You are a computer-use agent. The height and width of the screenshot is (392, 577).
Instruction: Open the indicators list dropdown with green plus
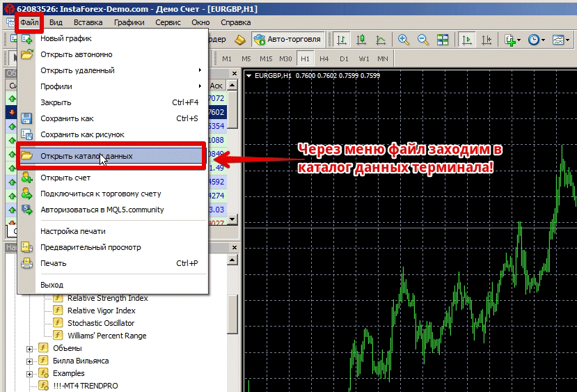tap(512, 40)
